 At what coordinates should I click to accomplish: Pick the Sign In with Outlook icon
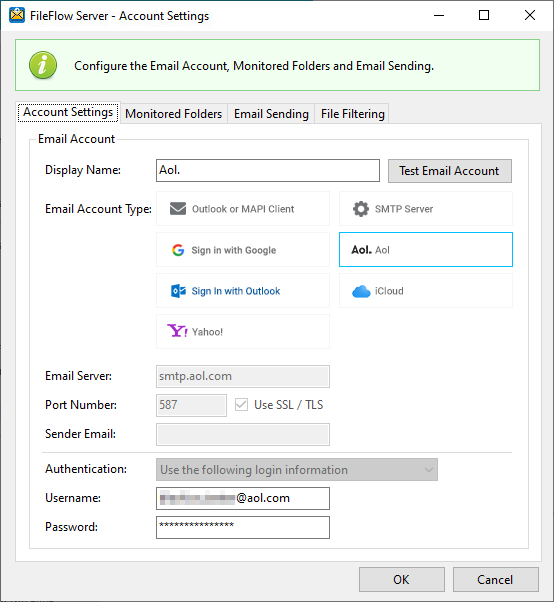pyautogui.click(x=178, y=291)
